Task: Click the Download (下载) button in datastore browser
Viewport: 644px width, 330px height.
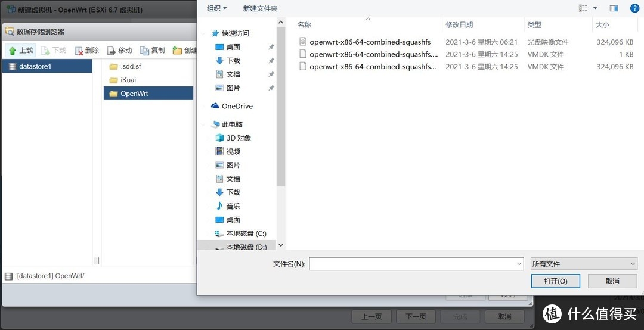Action: [x=54, y=50]
